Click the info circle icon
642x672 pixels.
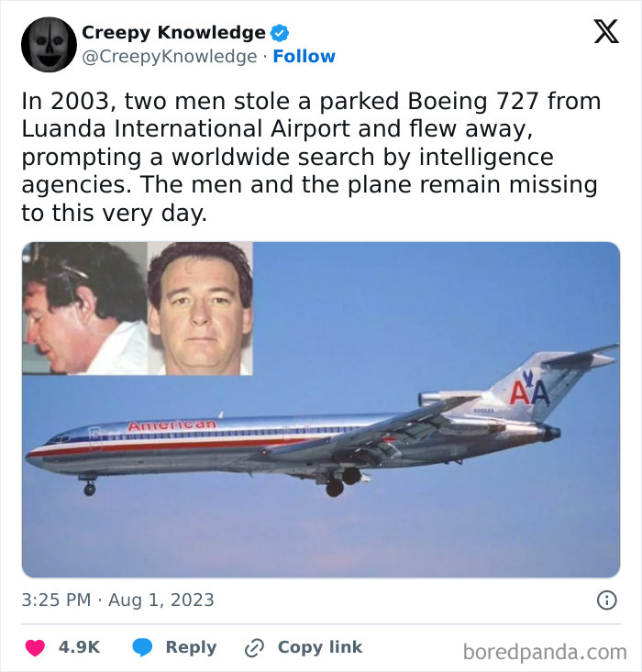pos(606,600)
